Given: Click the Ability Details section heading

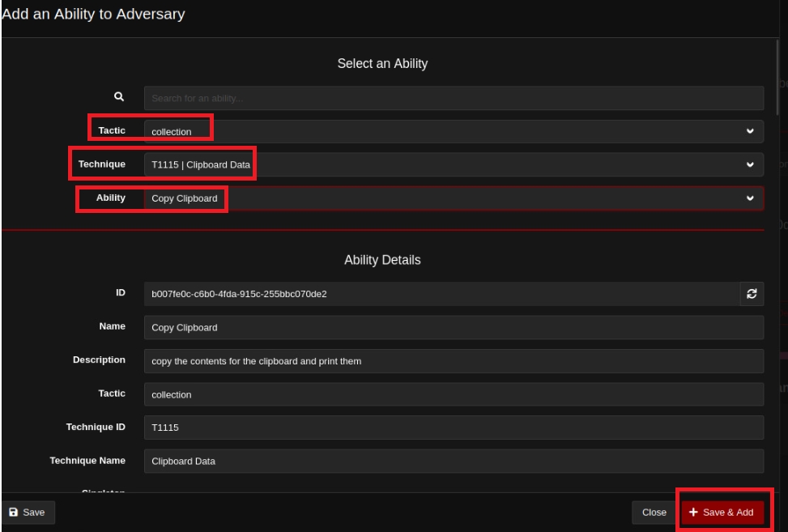Looking at the screenshot, I should point(382,260).
